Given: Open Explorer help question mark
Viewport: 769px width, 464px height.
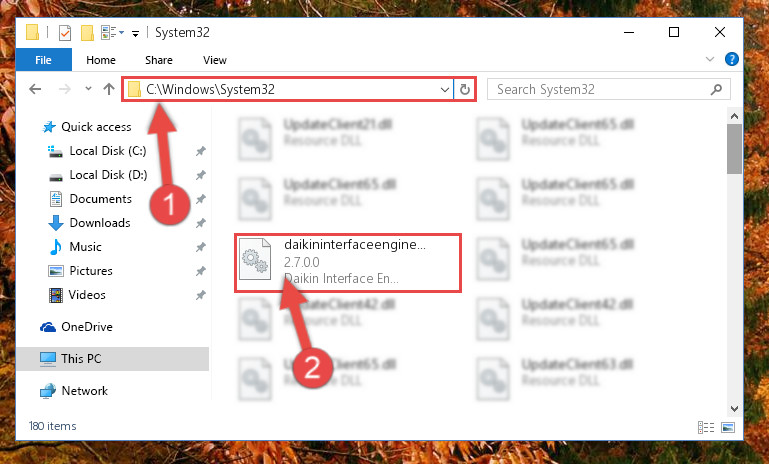Looking at the screenshot, I should (732, 59).
